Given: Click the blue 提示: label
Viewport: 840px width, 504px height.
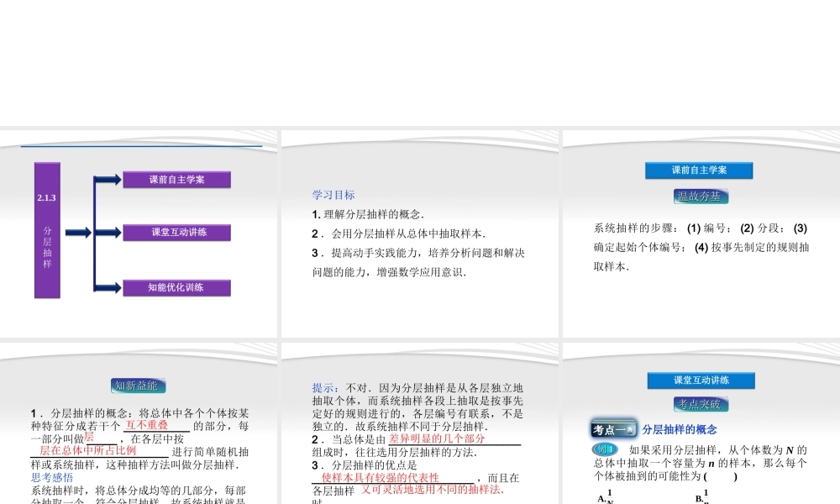Looking at the screenshot, I should coord(326,388).
